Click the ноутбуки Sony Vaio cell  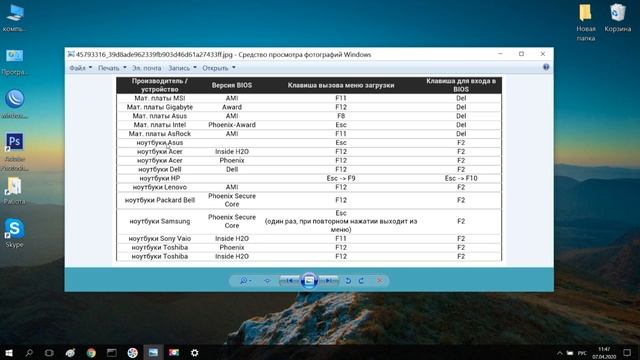[160, 238]
